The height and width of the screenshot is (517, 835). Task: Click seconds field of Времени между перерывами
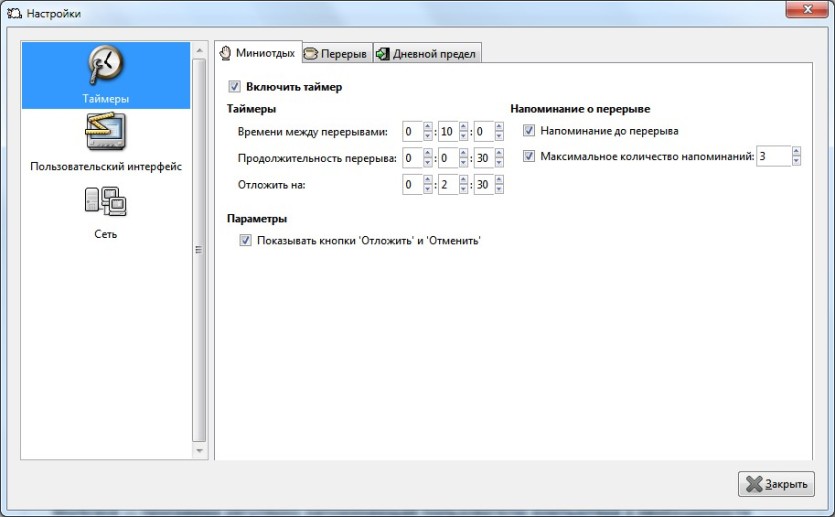point(484,131)
